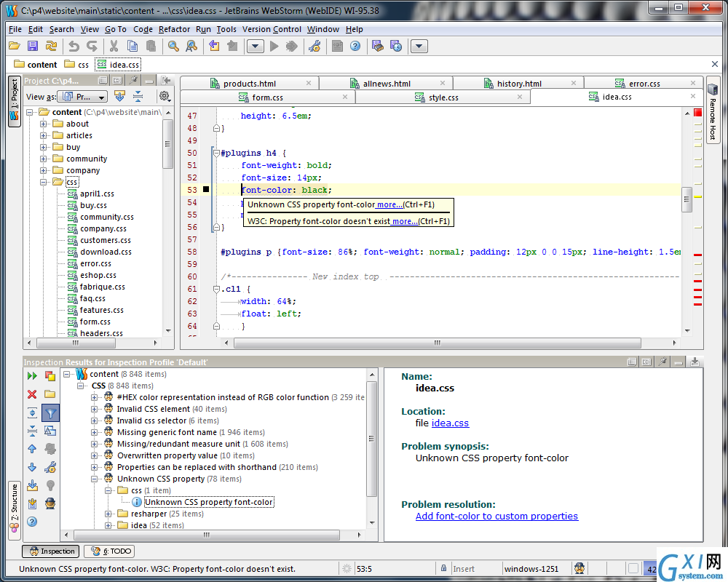Click the toolbar Run play button

pyautogui.click(x=274, y=46)
